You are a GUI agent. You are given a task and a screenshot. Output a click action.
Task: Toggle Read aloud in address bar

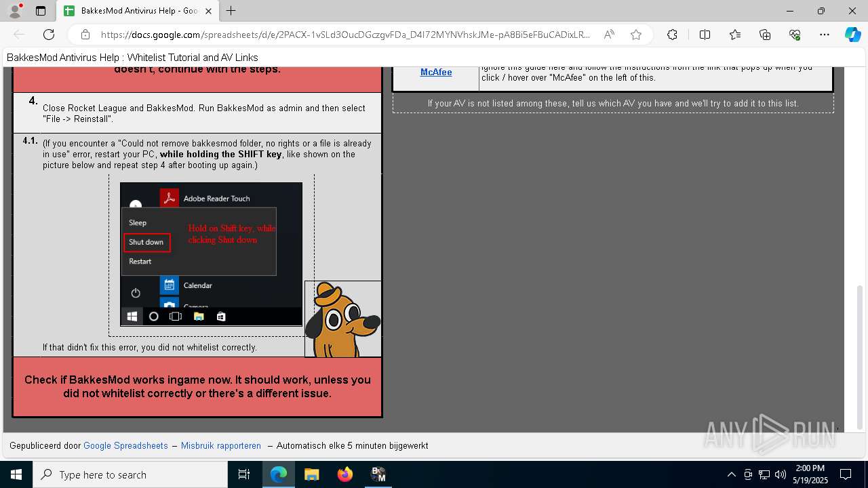609,35
